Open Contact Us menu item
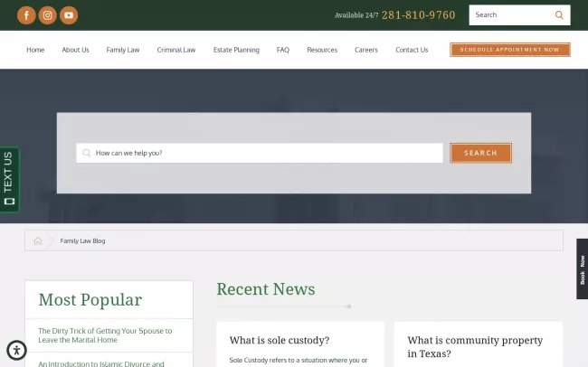 [412, 50]
